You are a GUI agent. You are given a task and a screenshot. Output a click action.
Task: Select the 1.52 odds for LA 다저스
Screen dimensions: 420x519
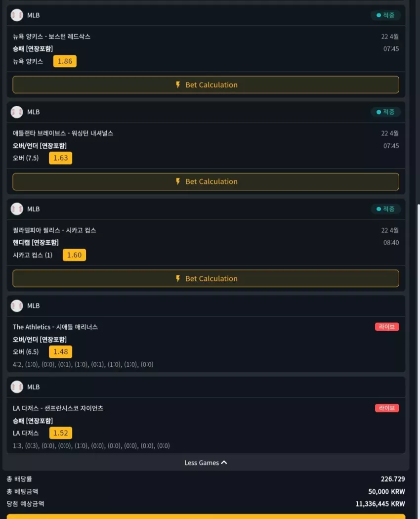tap(61, 433)
